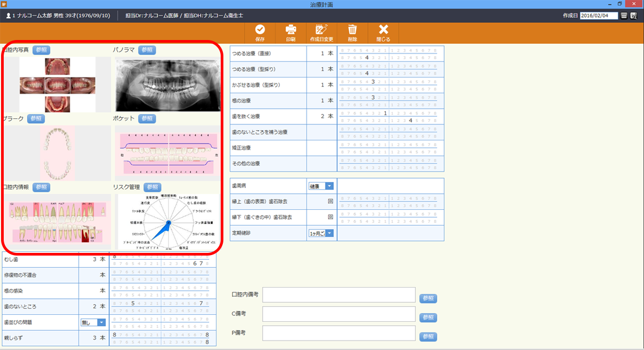Click the tooth chart for 縁下 歯石除去
The height and width of the screenshot is (350, 644).
[x=390, y=218]
